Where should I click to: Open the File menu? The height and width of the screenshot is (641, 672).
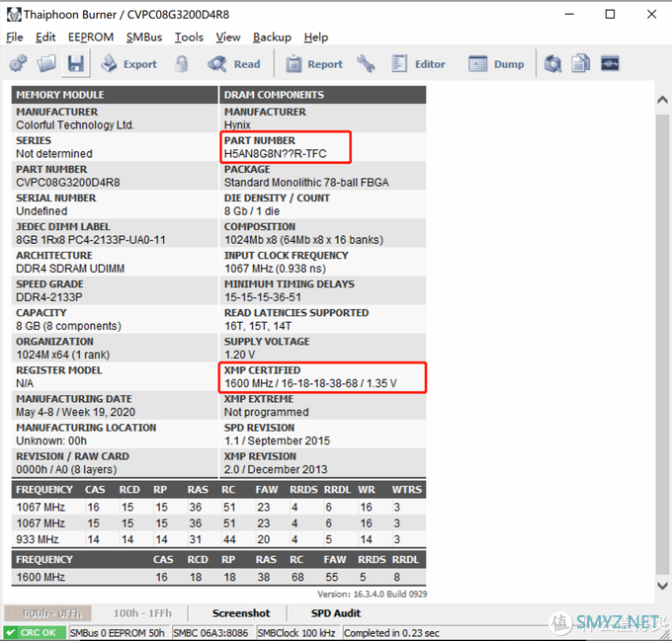click(x=15, y=38)
